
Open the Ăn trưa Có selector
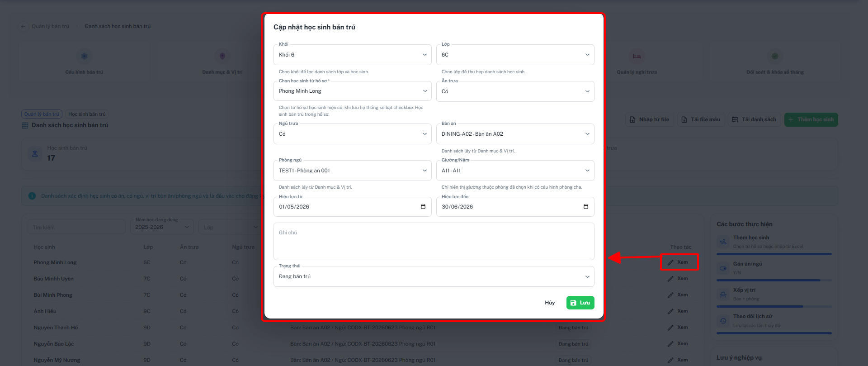tap(515, 91)
